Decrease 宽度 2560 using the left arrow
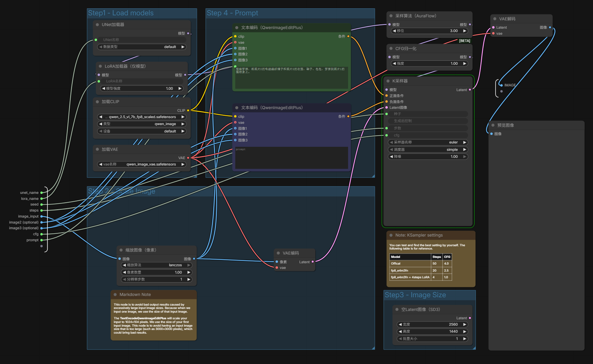Screen dimensions: 593x364 (400, 325)
